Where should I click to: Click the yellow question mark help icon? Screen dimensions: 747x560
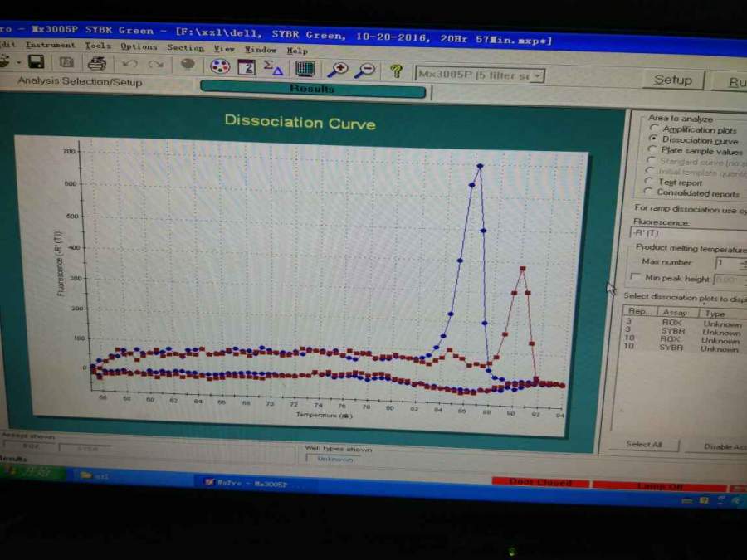[x=396, y=72]
